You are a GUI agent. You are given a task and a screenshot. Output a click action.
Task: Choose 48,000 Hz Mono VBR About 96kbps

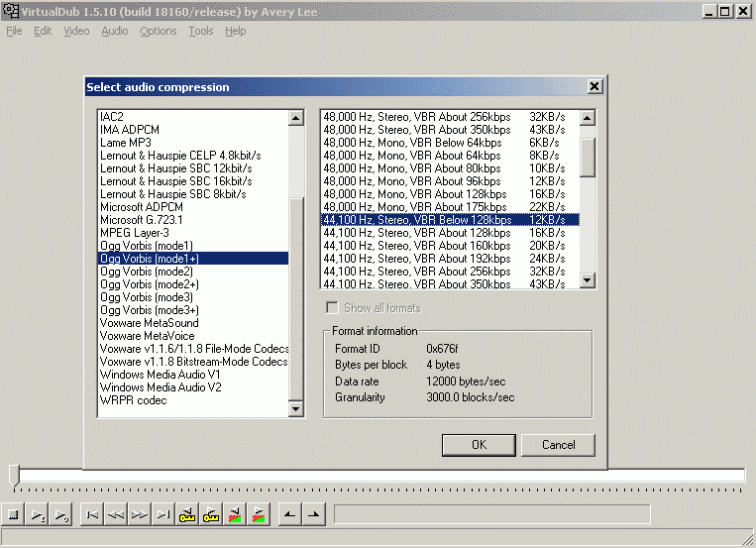[x=450, y=181]
